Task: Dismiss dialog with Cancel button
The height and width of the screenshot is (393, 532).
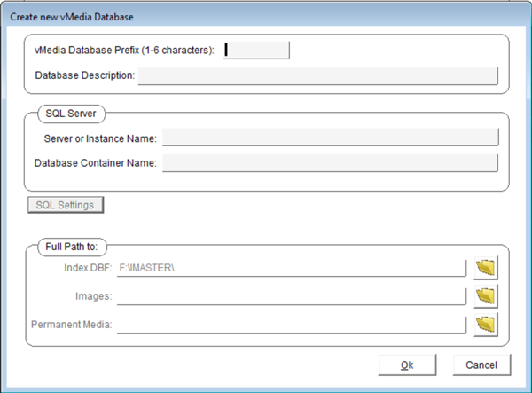Action: click(481, 365)
